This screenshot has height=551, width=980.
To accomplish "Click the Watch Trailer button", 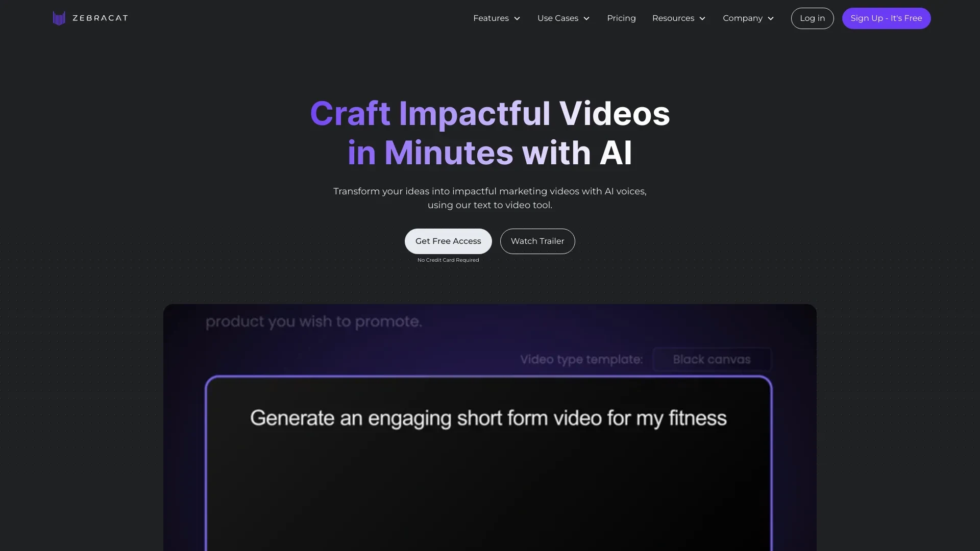I will (x=537, y=241).
